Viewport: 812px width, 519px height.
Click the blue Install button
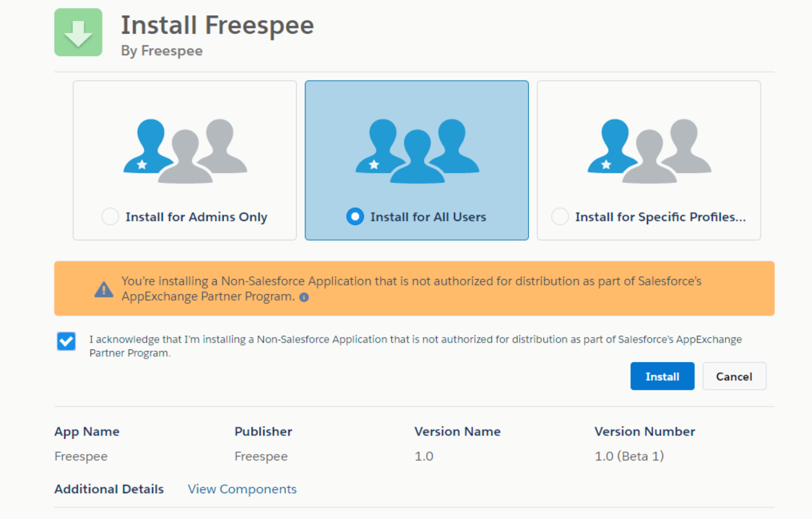tap(662, 376)
